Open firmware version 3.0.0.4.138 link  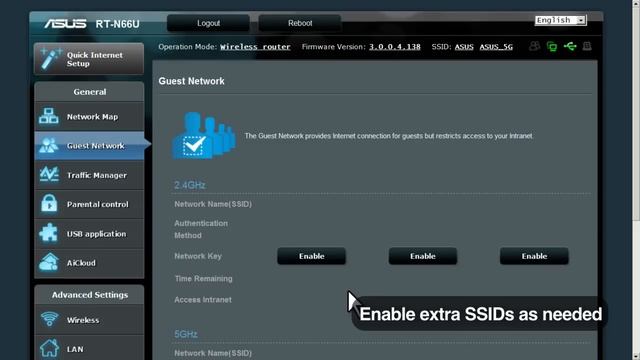click(x=395, y=47)
